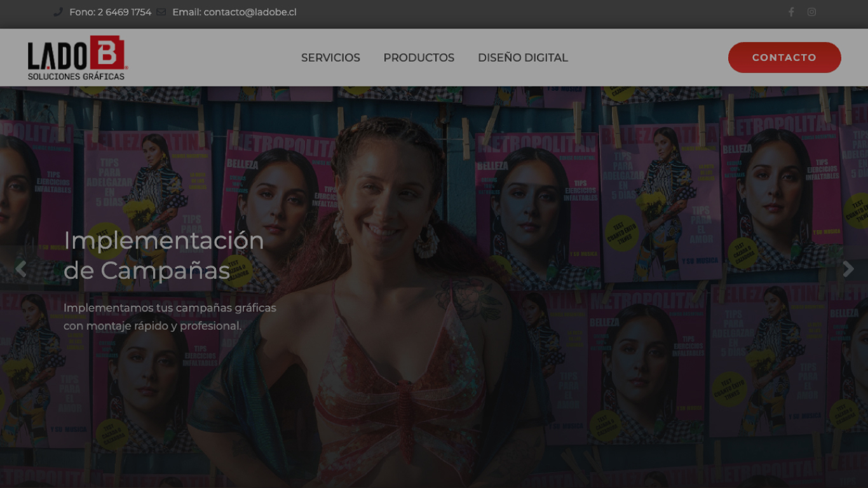Click the 'Soluciones Gráficas' tagline under logo
Image resolution: width=868 pixels, height=488 pixels.
point(76,77)
